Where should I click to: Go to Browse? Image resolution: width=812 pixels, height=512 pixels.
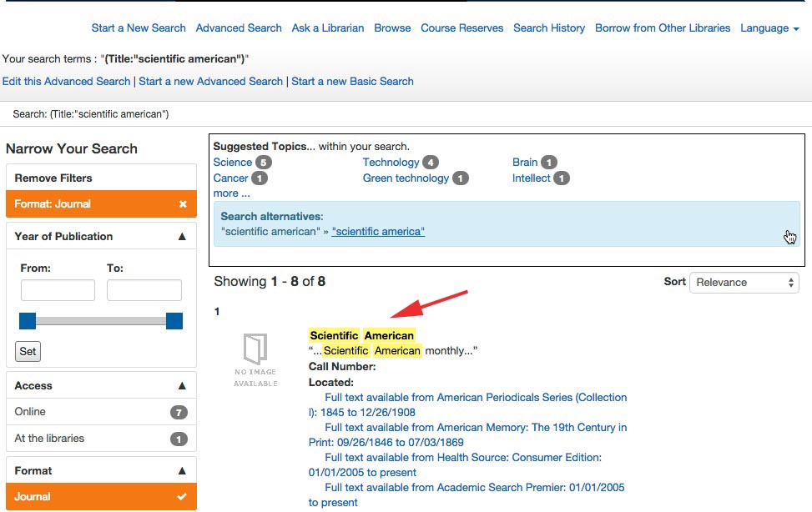(392, 28)
